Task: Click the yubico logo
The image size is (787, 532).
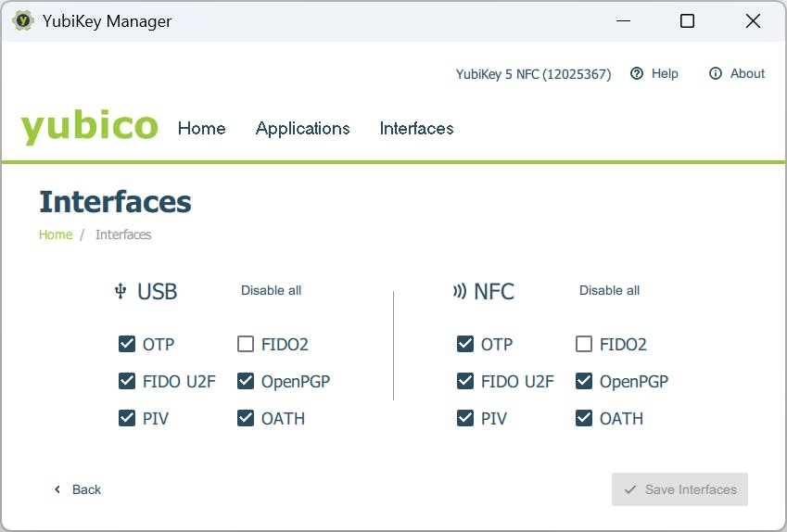Action: (x=89, y=127)
